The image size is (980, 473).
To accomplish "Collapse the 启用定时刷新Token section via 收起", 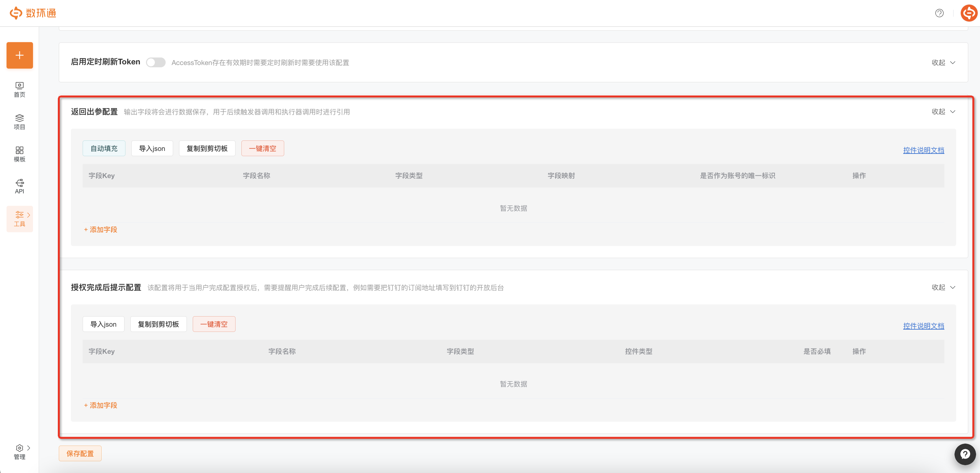I will pos(943,62).
